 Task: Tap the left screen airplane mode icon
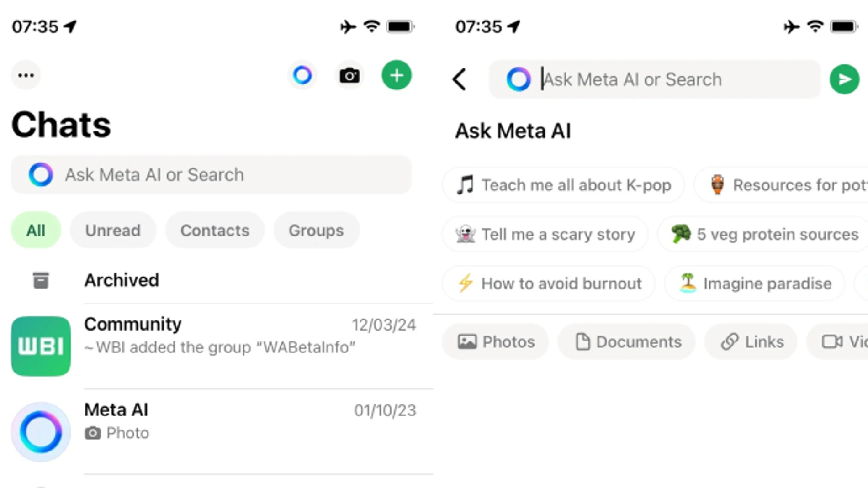tap(348, 27)
